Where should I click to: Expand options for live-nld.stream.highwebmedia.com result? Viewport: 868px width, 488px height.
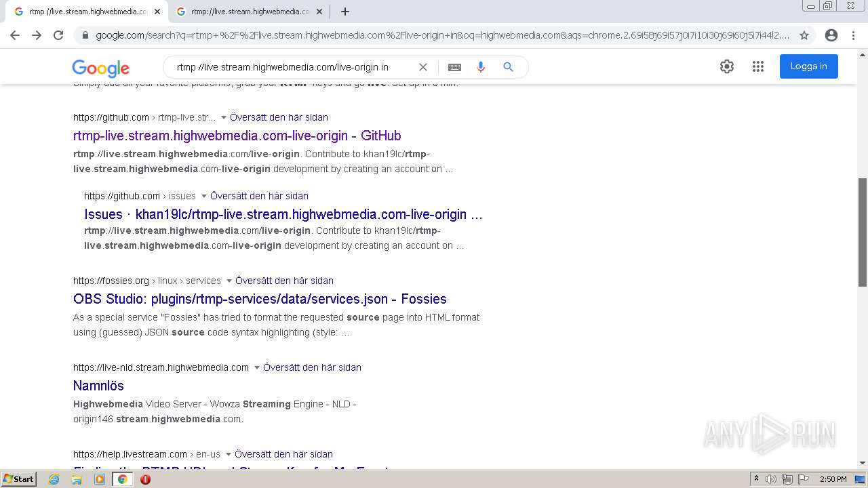pyautogui.click(x=257, y=368)
